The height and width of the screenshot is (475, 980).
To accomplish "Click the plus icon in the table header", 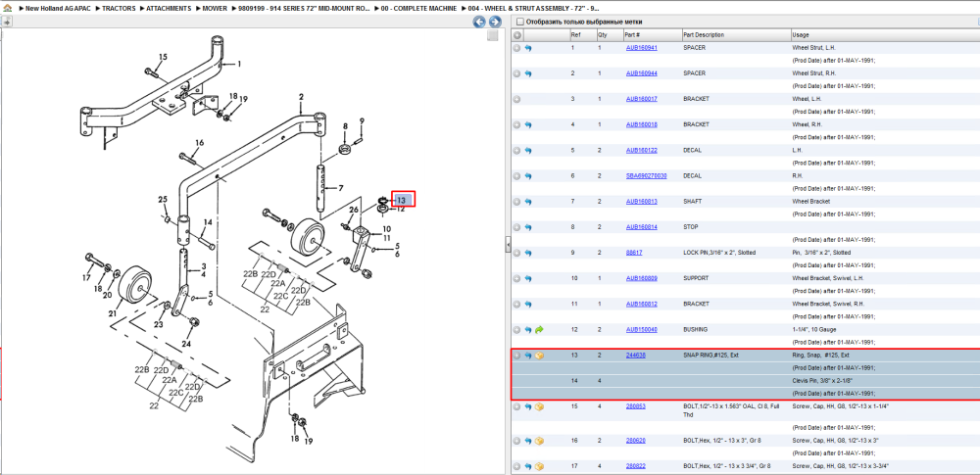I will [516, 35].
